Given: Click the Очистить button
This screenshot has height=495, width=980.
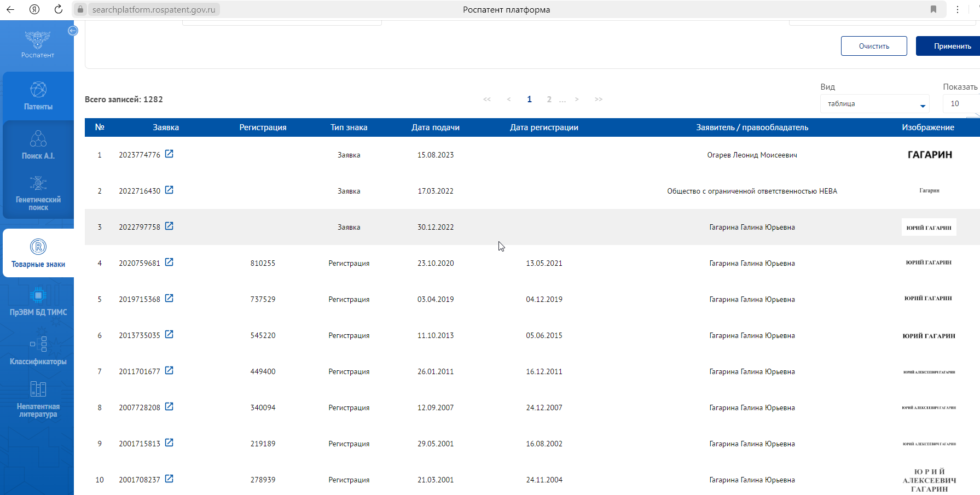Looking at the screenshot, I should (874, 46).
